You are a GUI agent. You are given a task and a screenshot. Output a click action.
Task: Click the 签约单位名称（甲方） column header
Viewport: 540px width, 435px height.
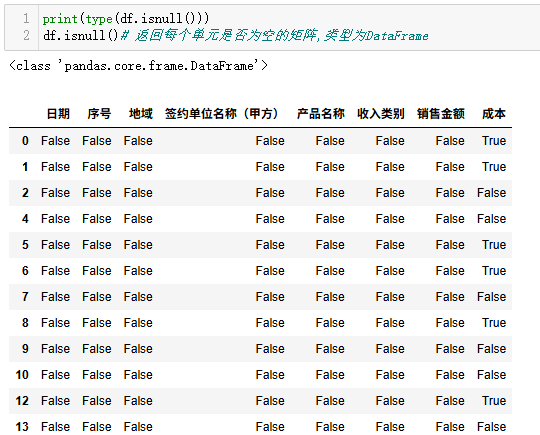(221, 114)
